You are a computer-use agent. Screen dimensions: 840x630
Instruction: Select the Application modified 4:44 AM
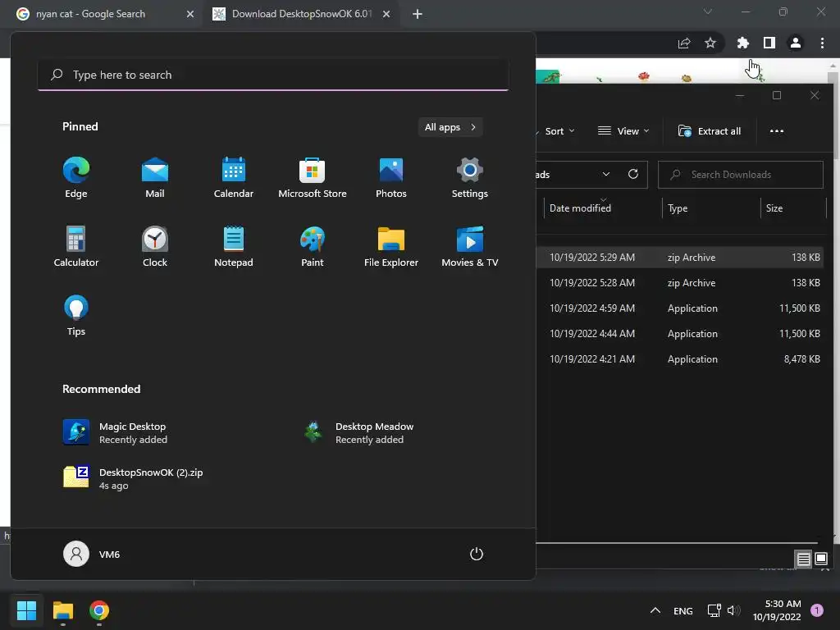coord(681,334)
